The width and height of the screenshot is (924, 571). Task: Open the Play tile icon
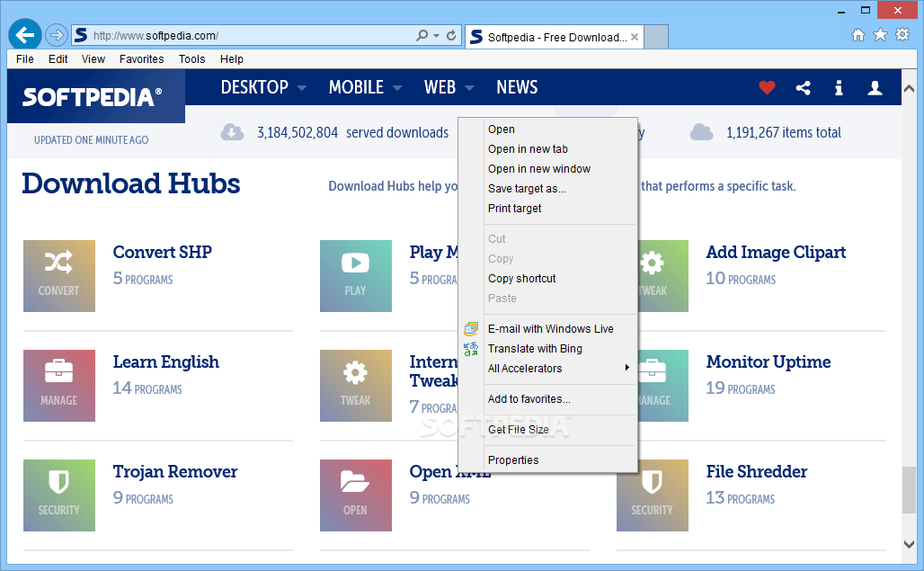[355, 276]
